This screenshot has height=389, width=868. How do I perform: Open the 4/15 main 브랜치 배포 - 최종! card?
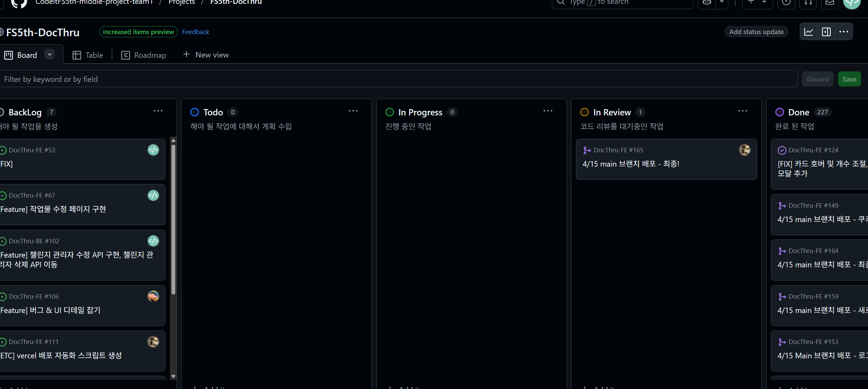pyautogui.click(x=631, y=164)
